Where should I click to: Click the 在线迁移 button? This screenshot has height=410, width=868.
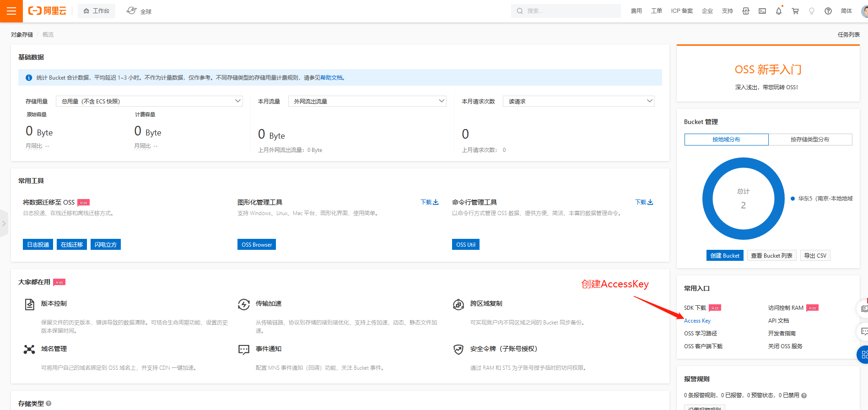[x=72, y=244]
